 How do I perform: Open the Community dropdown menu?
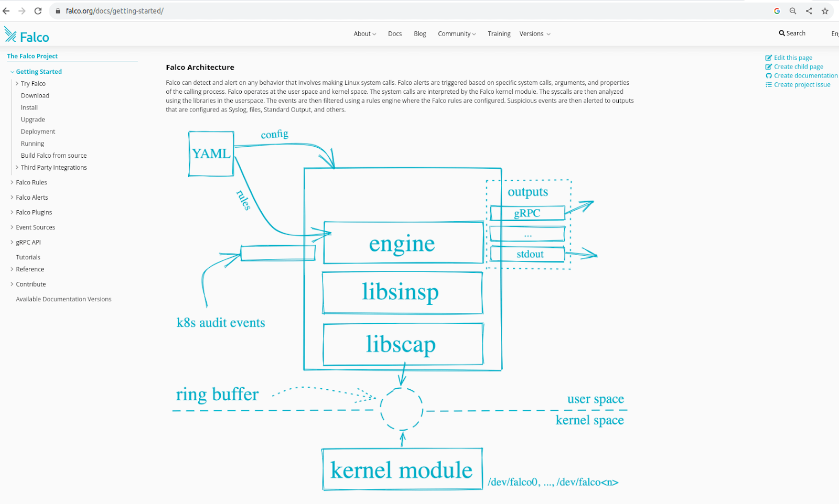point(457,34)
